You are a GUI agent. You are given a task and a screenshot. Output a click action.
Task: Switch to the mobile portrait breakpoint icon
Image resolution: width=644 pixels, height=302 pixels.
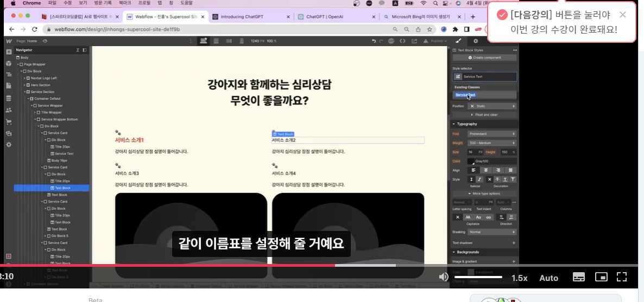pyautogui.click(x=242, y=41)
